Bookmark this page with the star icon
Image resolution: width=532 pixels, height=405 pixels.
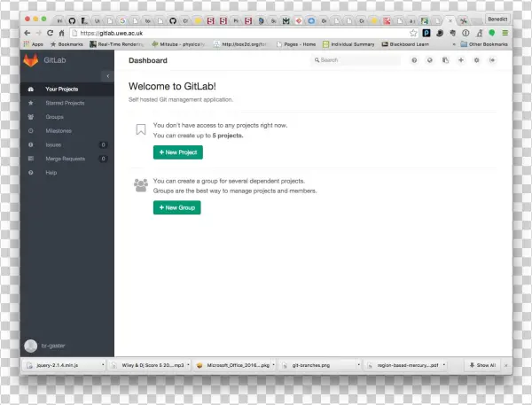tap(413, 33)
